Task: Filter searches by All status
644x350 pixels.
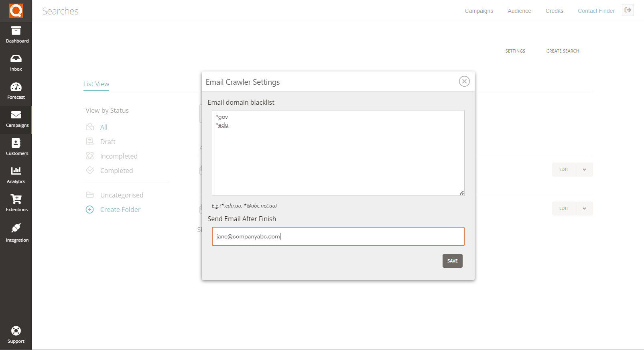Action: 104,127
